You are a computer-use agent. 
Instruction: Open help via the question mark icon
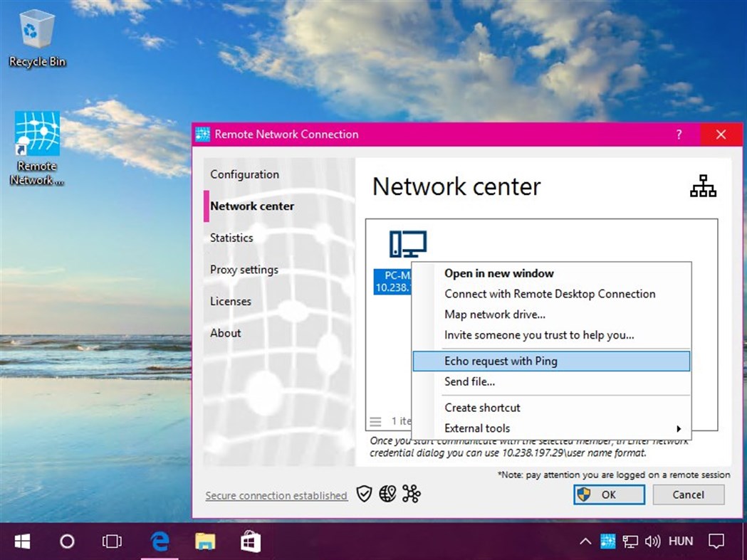tap(679, 134)
